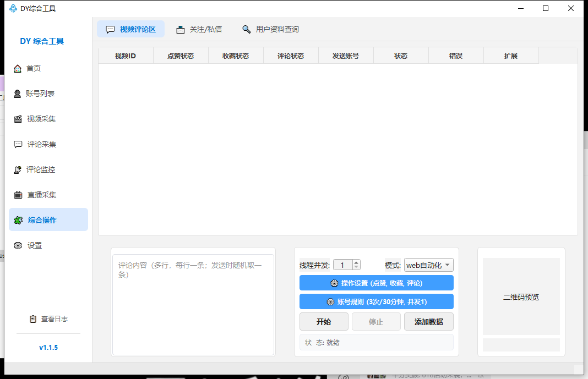Image resolution: width=588 pixels, height=379 pixels.
Task: Switch to the 关注/私信 tab
Action: (199, 29)
